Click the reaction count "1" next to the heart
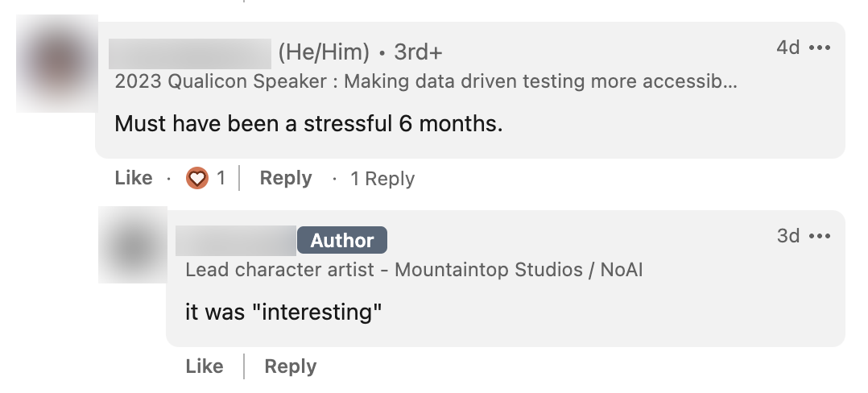Viewport: 868px width, 393px height. [x=221, y=178]
